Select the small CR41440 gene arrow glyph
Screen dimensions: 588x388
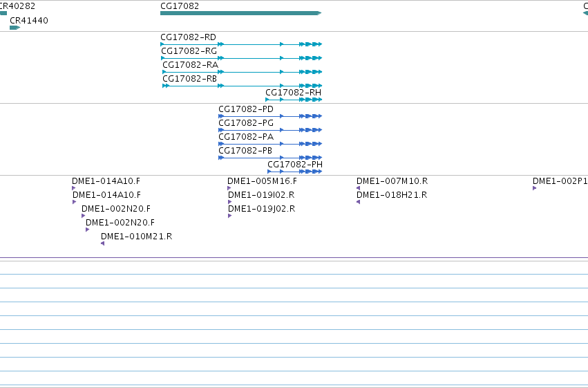pos(15,28)
